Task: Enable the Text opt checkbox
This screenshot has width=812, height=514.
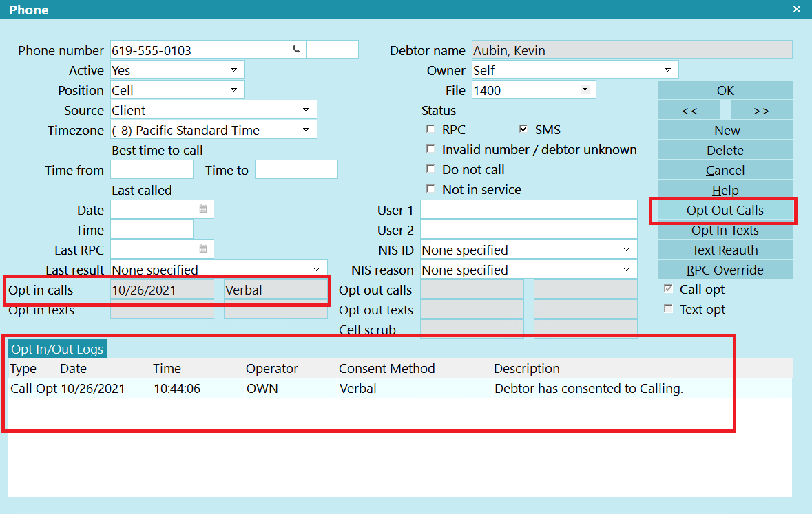Action: point(668,309)
